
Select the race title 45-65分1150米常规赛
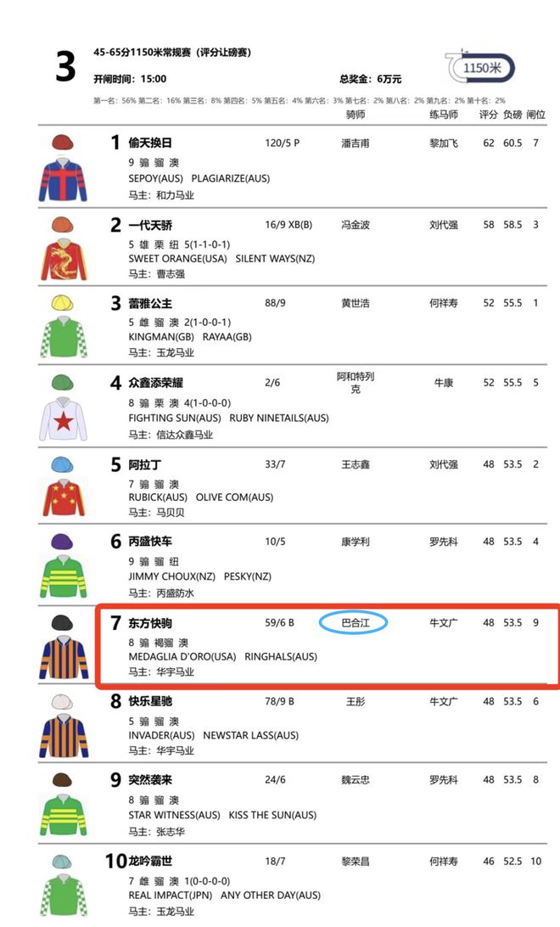click(x=141, y=53)
